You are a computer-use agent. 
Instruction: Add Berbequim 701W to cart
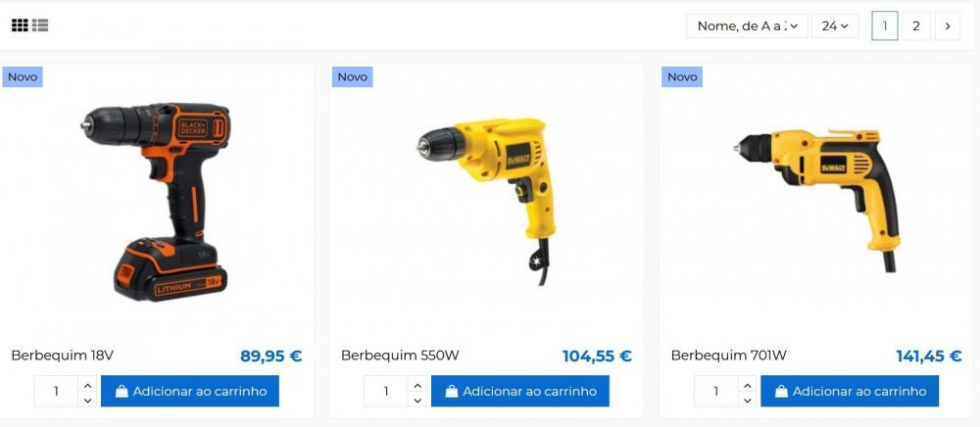click(850, 392)
